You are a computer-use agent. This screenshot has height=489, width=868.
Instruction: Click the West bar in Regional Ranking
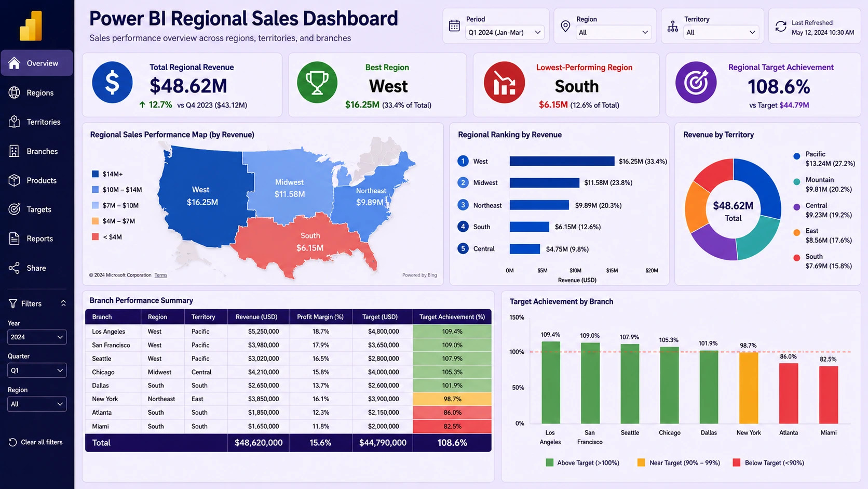click(x=562, y=161)
